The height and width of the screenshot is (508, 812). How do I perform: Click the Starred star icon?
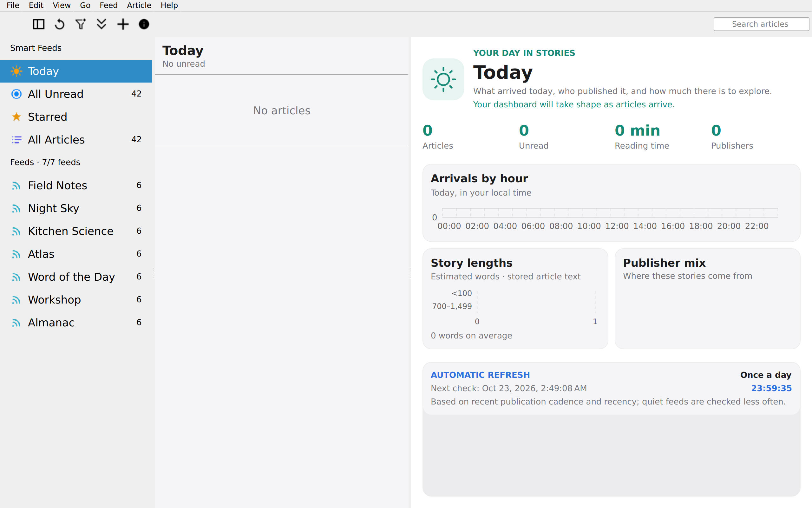(16, 117)
